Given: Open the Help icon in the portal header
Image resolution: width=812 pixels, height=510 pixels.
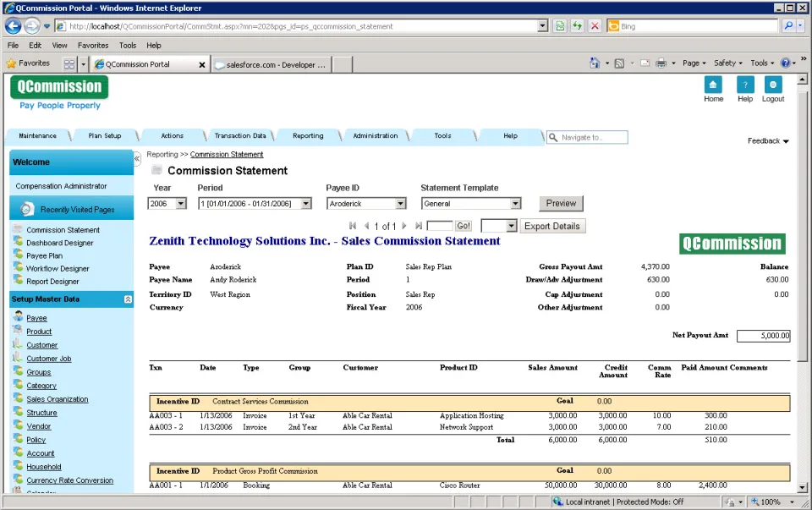Looking at the screenshot, I should [744, 85].
